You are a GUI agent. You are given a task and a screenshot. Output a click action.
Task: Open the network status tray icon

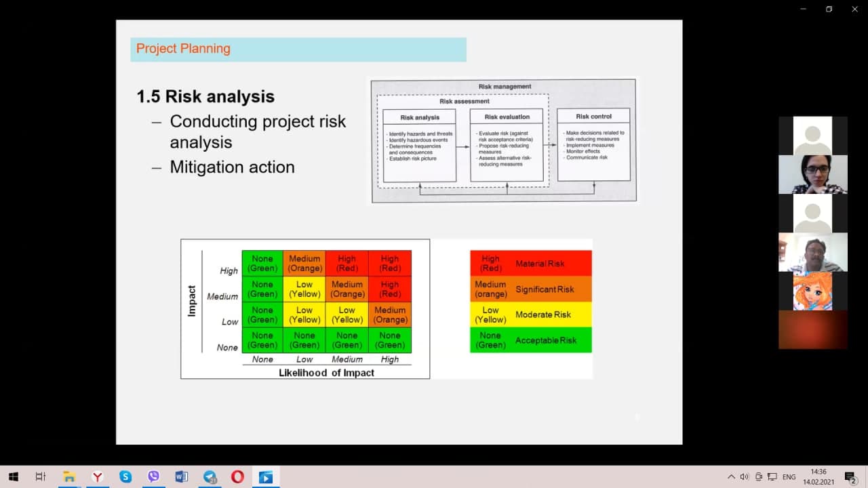point(772,477)
